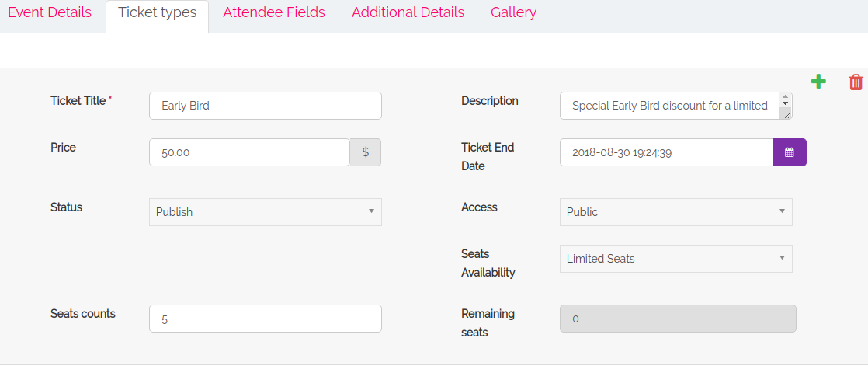This screenshot has width=868, height=366.
Task: Focus the Seats counts input field
Action: click(x=266, y=319)
